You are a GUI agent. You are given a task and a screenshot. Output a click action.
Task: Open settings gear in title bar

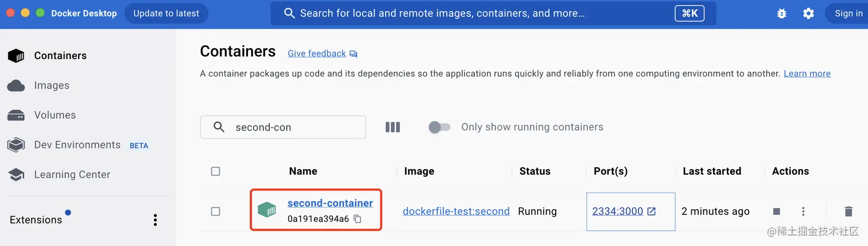tap(808, 13)
